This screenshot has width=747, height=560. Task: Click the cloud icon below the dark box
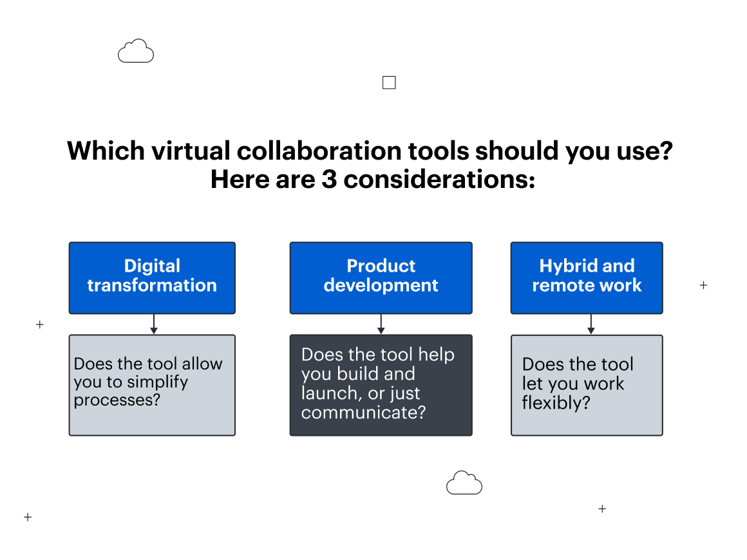[464, 483]
